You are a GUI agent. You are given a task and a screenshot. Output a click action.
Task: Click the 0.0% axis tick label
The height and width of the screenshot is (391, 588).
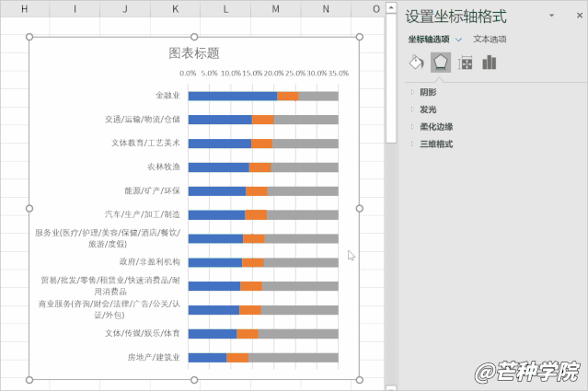(x=188, y=74)
